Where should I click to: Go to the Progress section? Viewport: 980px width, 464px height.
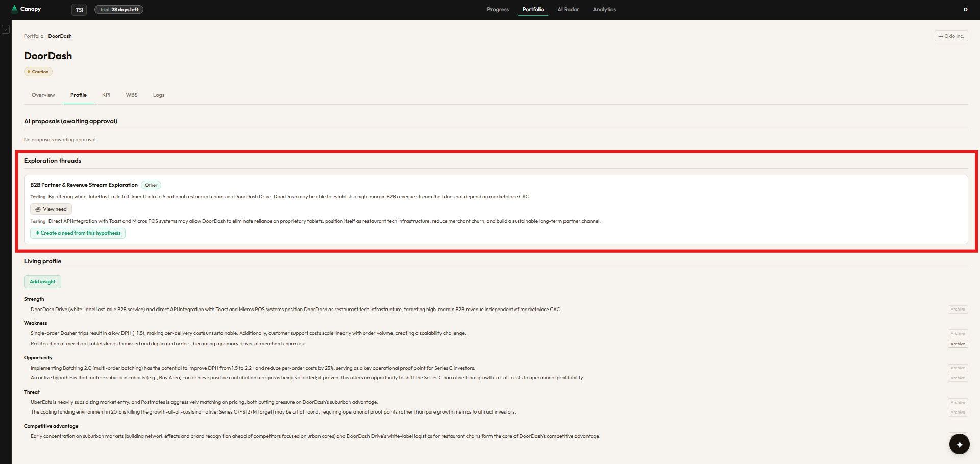(498, 10)
